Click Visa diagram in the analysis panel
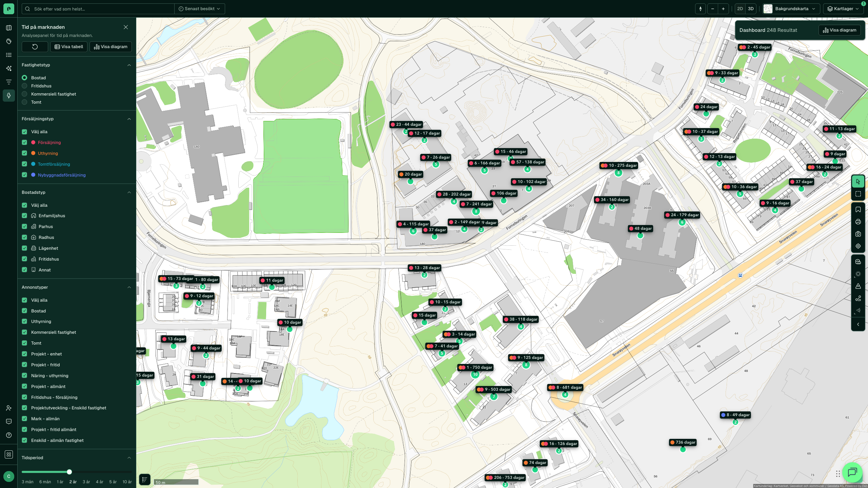 coord(111,47)
